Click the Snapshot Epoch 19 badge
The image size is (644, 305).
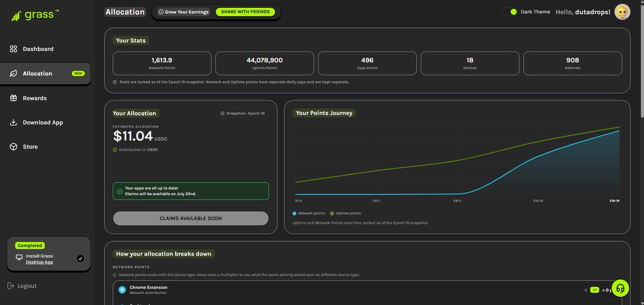tap(243, 113)
